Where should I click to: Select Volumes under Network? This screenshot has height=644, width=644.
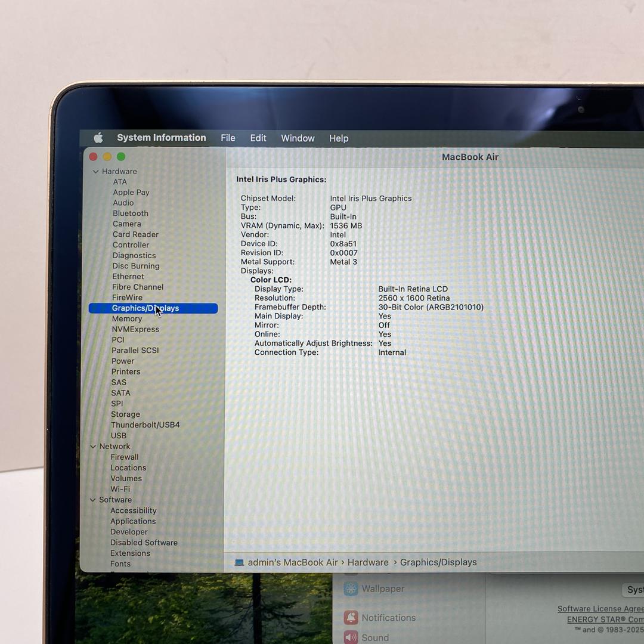126,478
